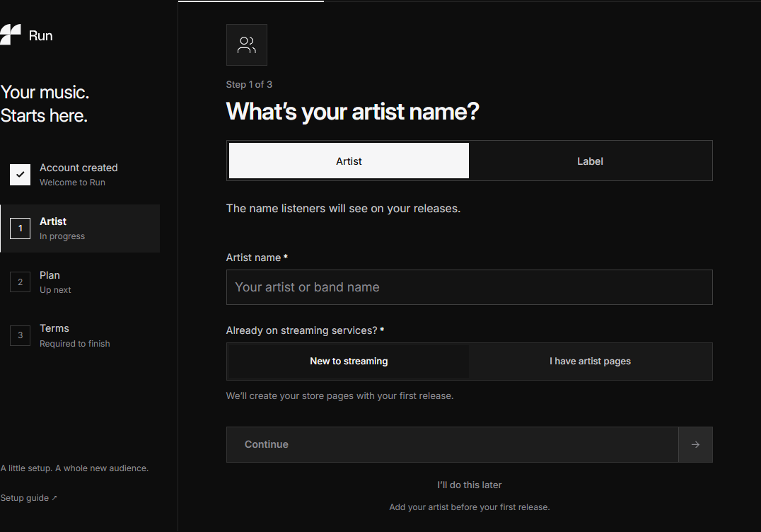Click 'Add your artist before your first release' text

pos(470,507)
